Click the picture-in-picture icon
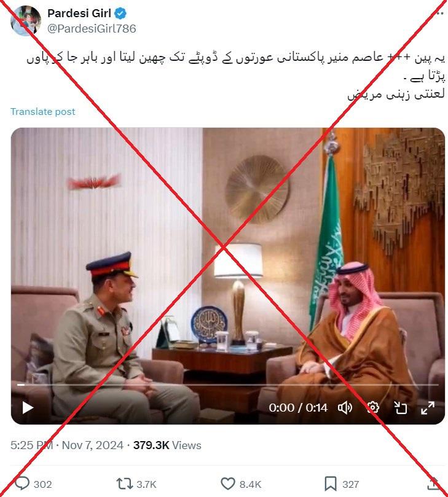Image resolution: width=448 pixels, height=497 pixels. pos(400,408)
